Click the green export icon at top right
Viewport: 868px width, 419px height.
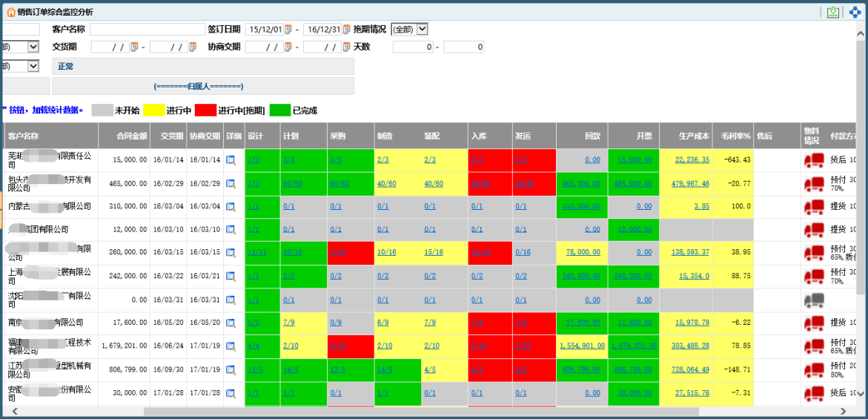click(x=833, y=13)
